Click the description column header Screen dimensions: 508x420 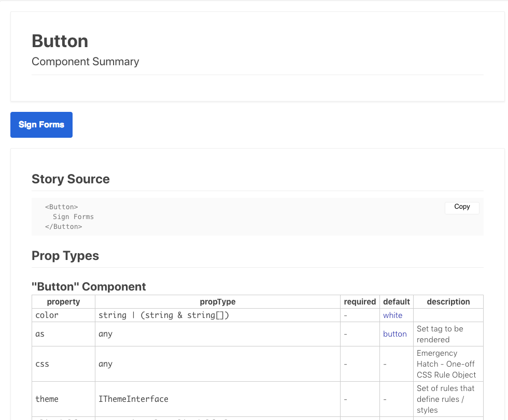[448, 301]
